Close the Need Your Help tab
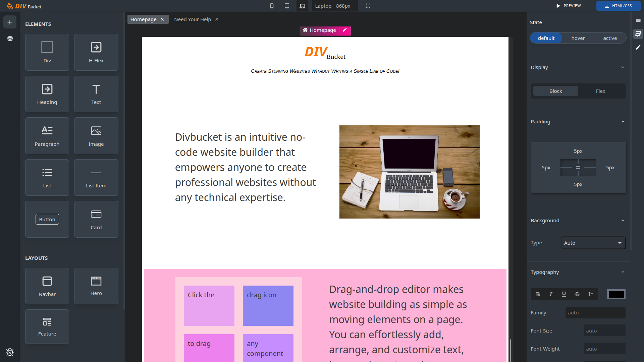Image resolution: width=644 pixels, height=362 pixels. click(217, 19)
